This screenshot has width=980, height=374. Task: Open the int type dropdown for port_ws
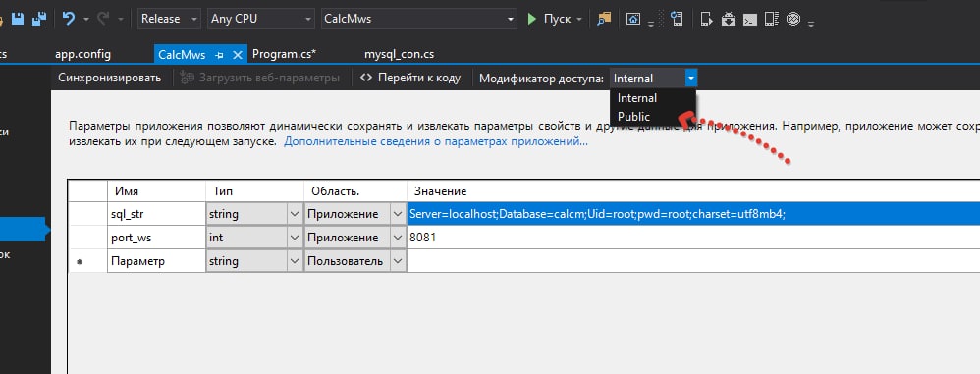(295, 238)
